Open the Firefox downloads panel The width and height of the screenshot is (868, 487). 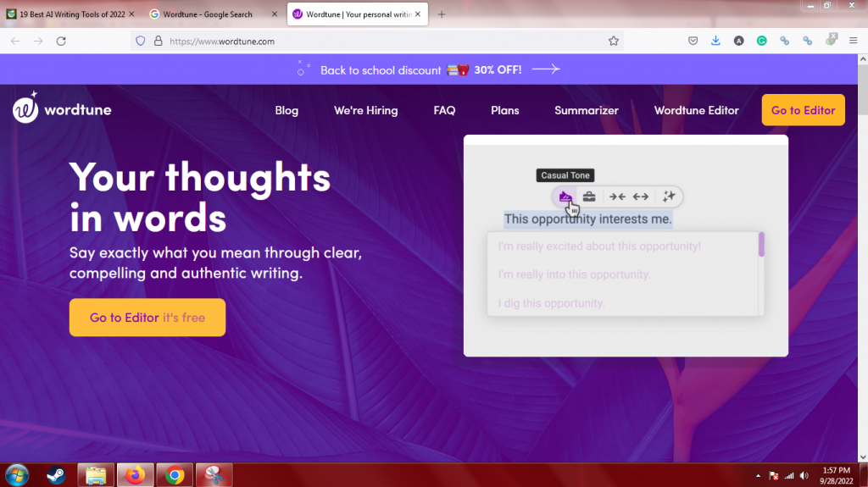tap(715, 41)
